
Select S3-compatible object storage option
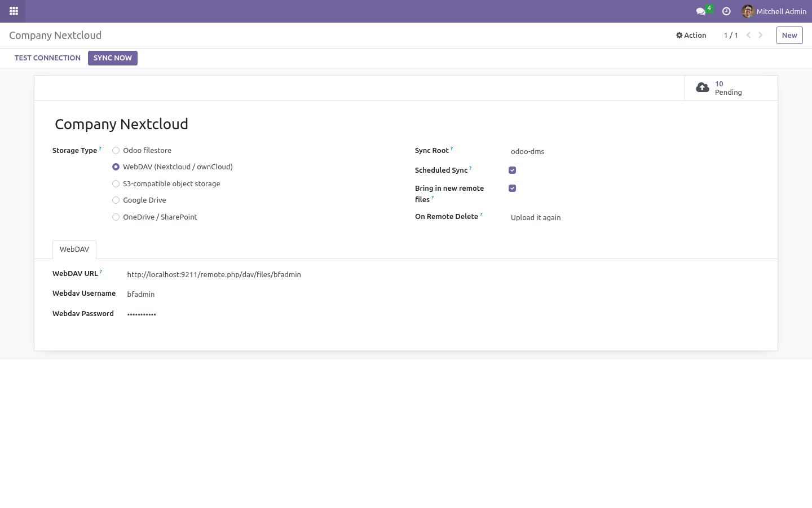(x=116, y=183)
